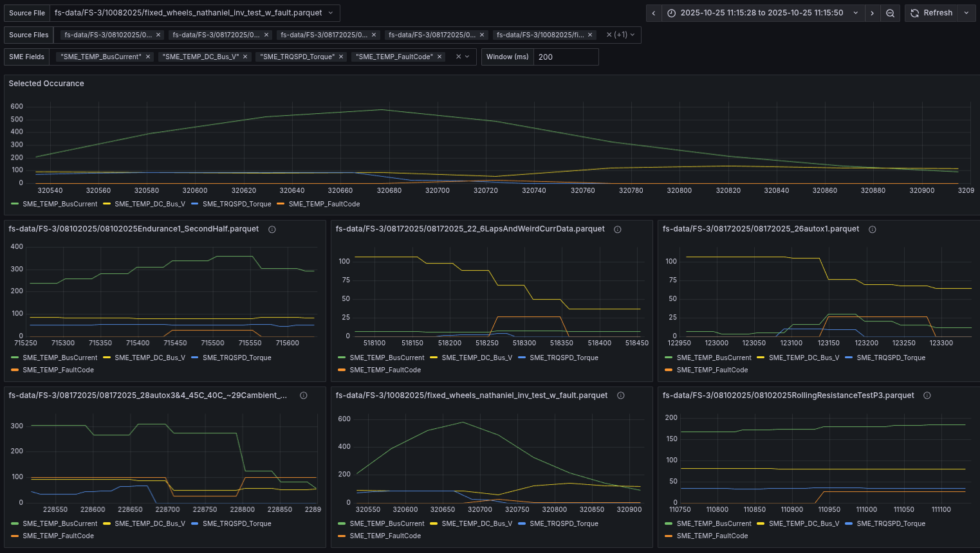Zoom out the time range
The width and height of the screenshot is (980, 553).
click(x=890, y=13)
